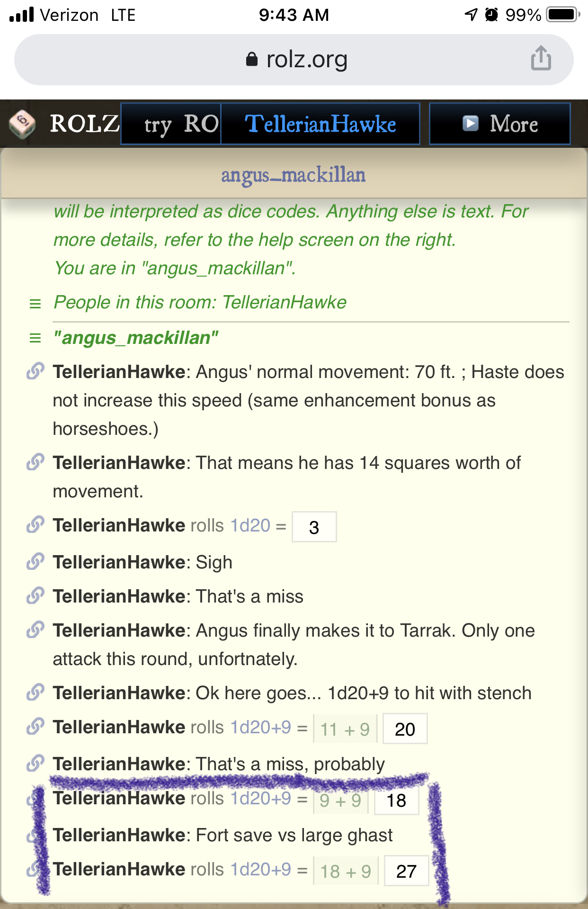Image resolution: width=588 pixels, height=909 pixels.
Task: Click the ROLZ site title text
Action: 84,124
